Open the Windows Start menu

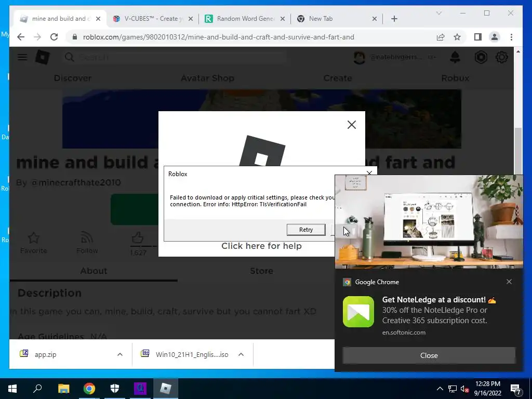coord(12,389)
